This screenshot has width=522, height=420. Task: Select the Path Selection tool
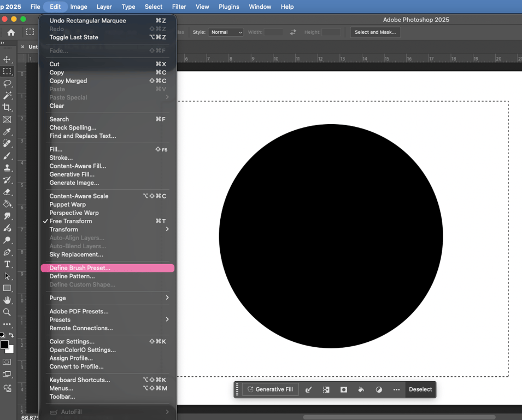7,276
